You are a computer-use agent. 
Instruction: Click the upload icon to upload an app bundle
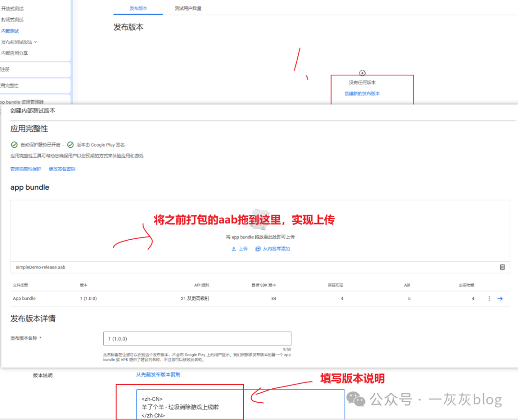pyautogui.click(x=234, y=248)
